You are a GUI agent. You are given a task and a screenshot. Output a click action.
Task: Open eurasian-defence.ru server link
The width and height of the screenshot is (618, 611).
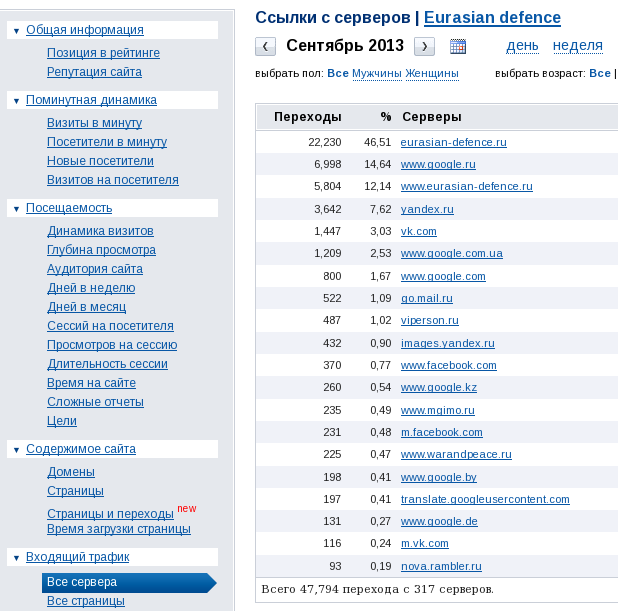pos(454,142)
